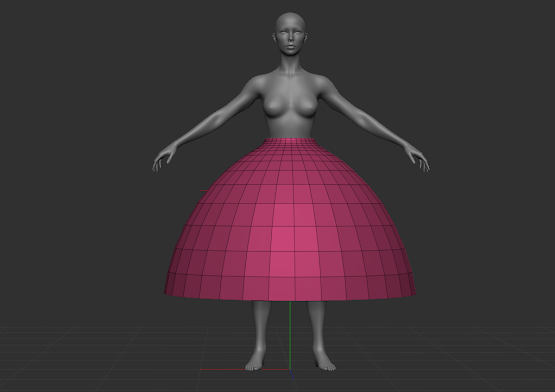Select the pink dome skirt mesh
Screen dimensions: 555x392
click(290, 220)
